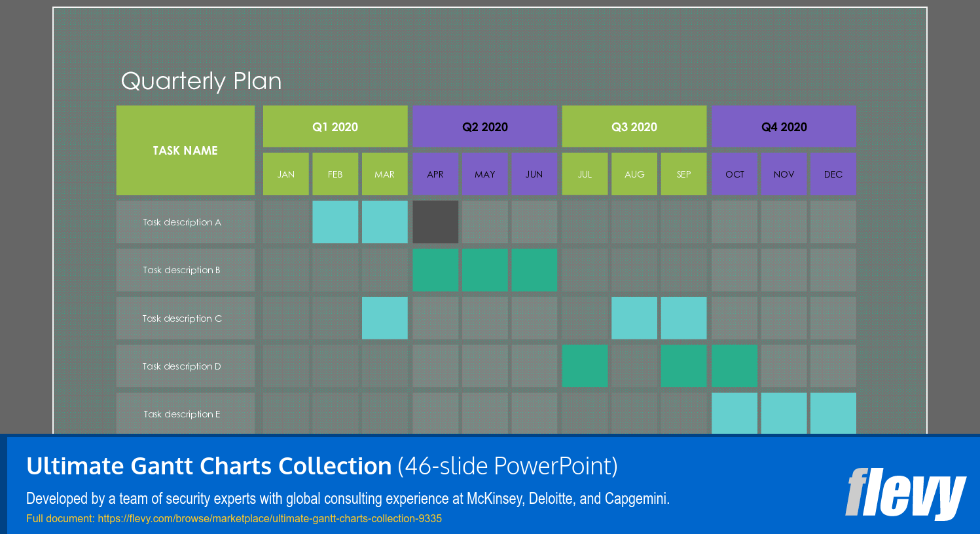Click the TASK NAME header cell
This screenshot has width=980, height=534.
click(x=185, y=150)
